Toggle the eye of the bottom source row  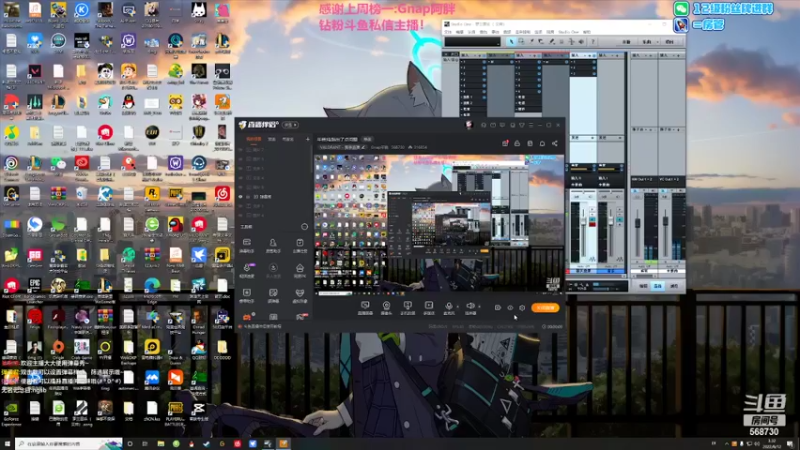pos(241,215)
